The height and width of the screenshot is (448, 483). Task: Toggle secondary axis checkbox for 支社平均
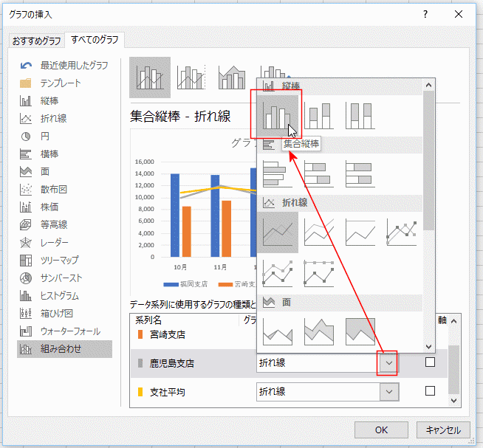click(x=430, y=391)
